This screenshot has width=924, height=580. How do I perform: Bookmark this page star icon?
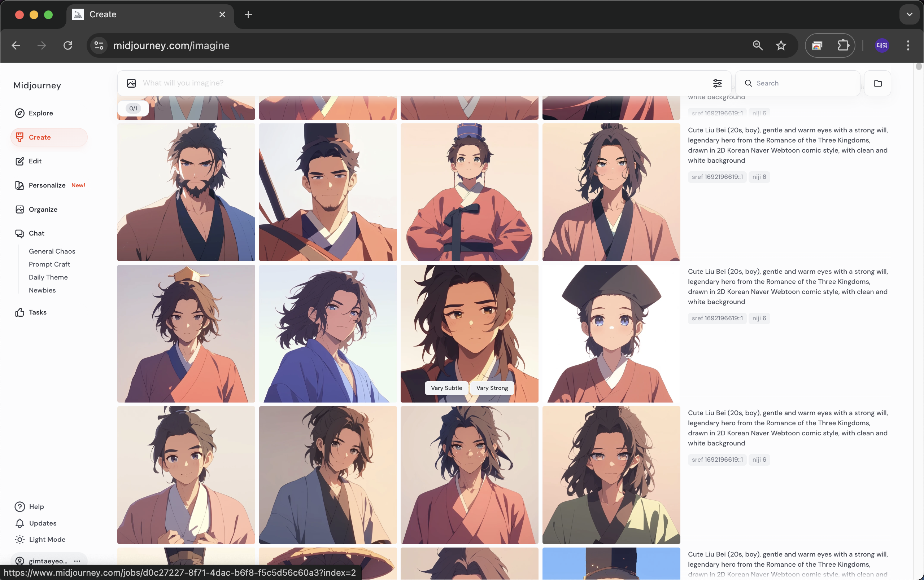tap(781, 45)
